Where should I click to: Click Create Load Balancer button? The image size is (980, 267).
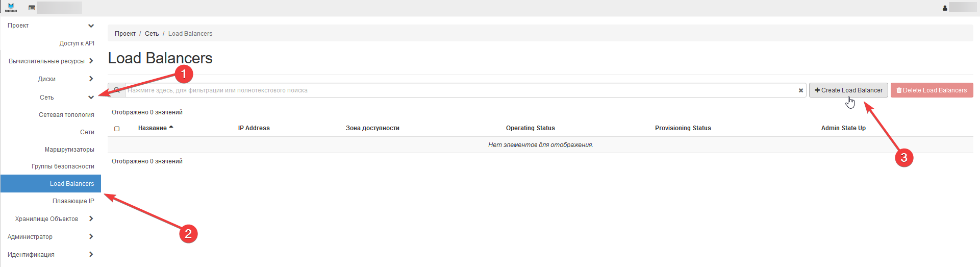[x=848, y=90]
